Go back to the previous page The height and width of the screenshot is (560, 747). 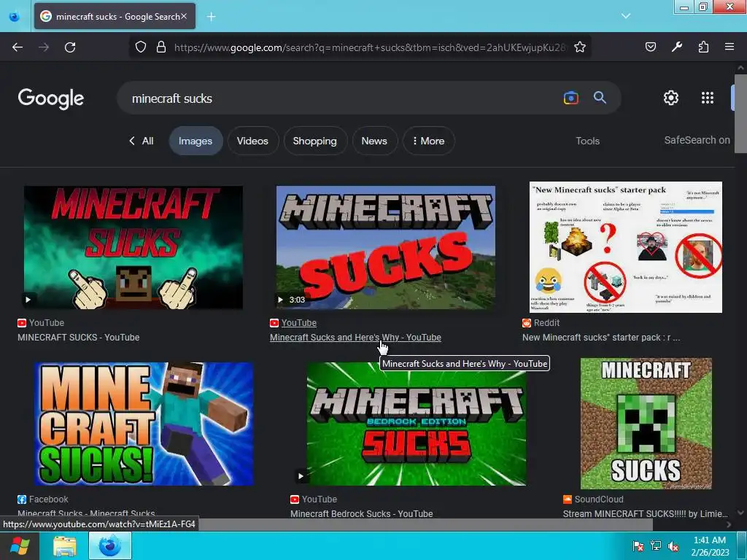click(18, 47)
